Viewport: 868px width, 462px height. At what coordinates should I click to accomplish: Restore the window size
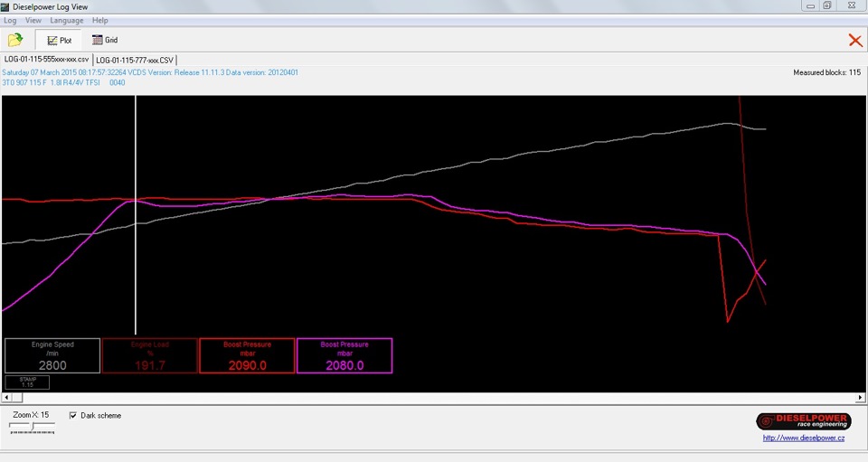click(827, 6)
